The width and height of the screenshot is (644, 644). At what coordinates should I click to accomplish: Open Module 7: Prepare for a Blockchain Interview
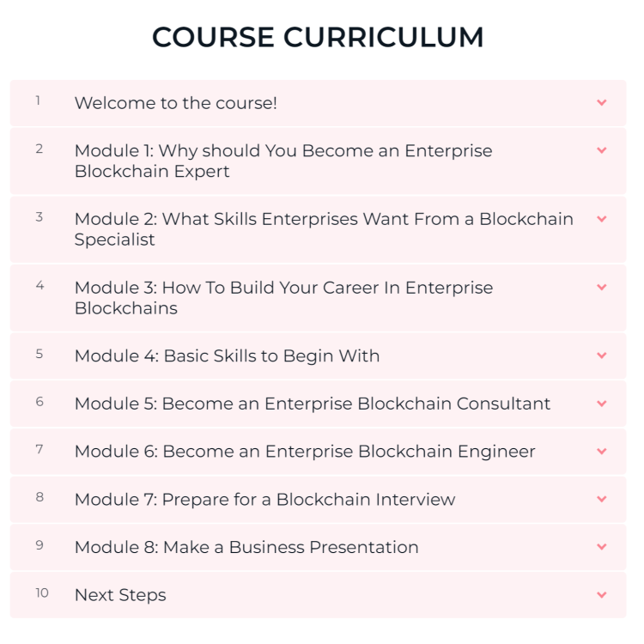(265, 500)
